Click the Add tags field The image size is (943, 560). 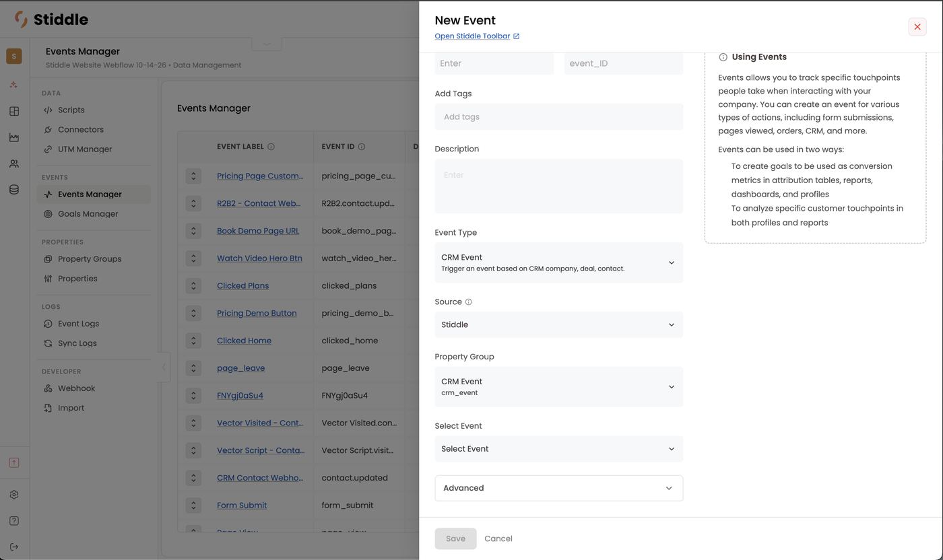(559, 117)
